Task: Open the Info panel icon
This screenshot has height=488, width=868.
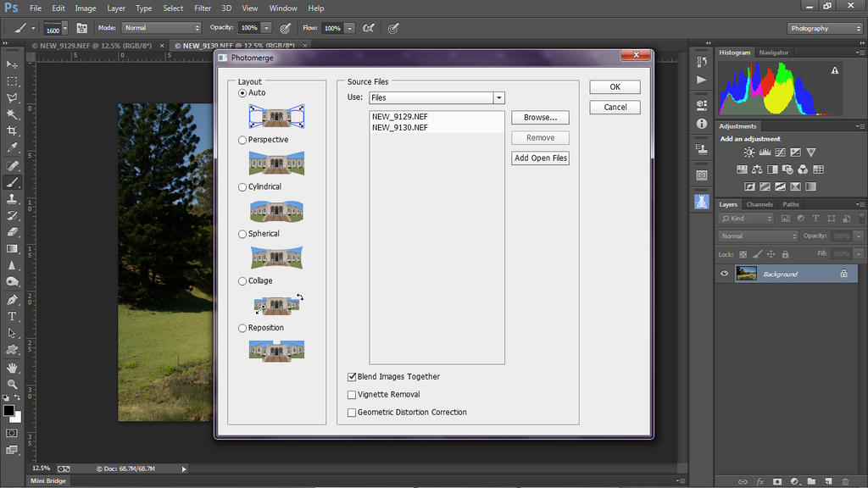Action: pos(701,124)
